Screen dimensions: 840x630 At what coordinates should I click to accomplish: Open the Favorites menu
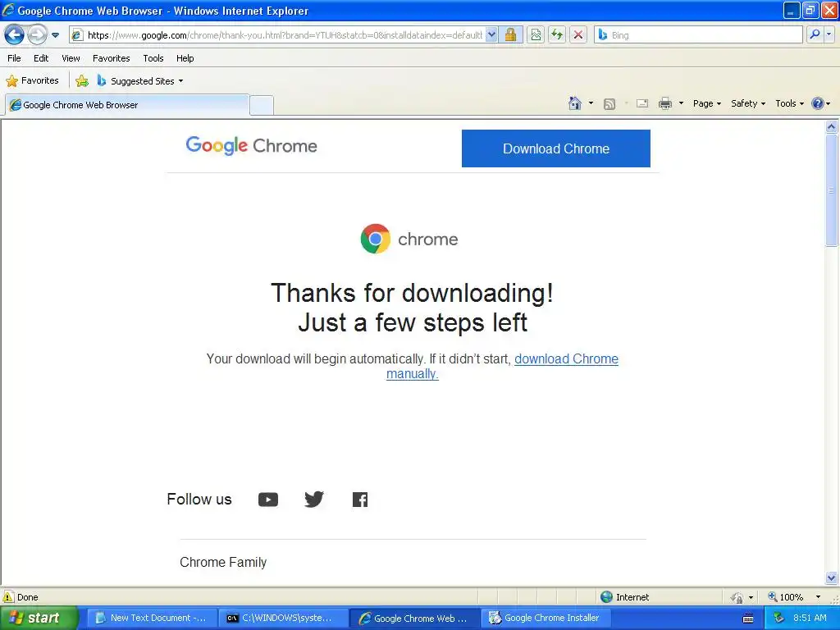(111, 58)
